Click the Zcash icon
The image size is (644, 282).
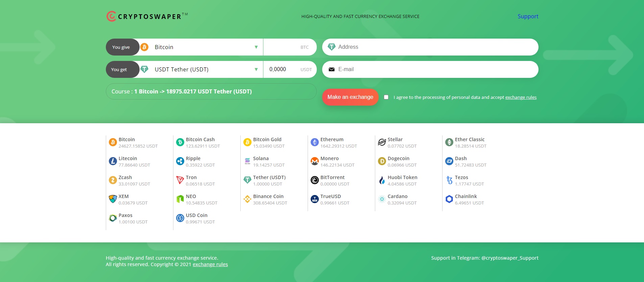pos(113,180)
